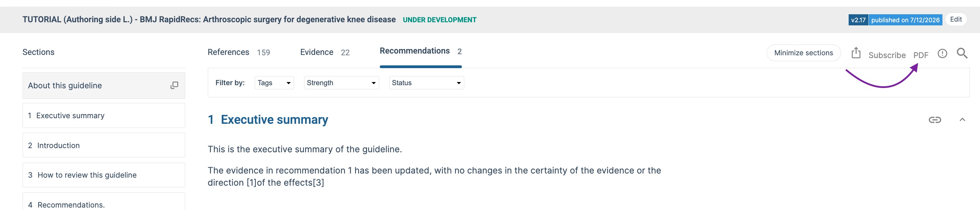Open the search magnifier icon
The height and width of the screenshot is (210, 980).
(962, 53)
